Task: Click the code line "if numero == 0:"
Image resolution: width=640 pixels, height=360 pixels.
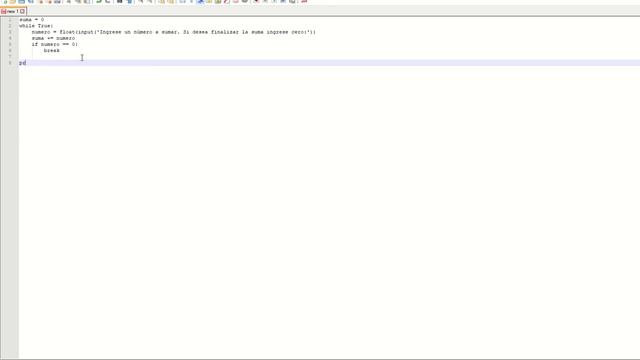Action: [x=55, y=44]
